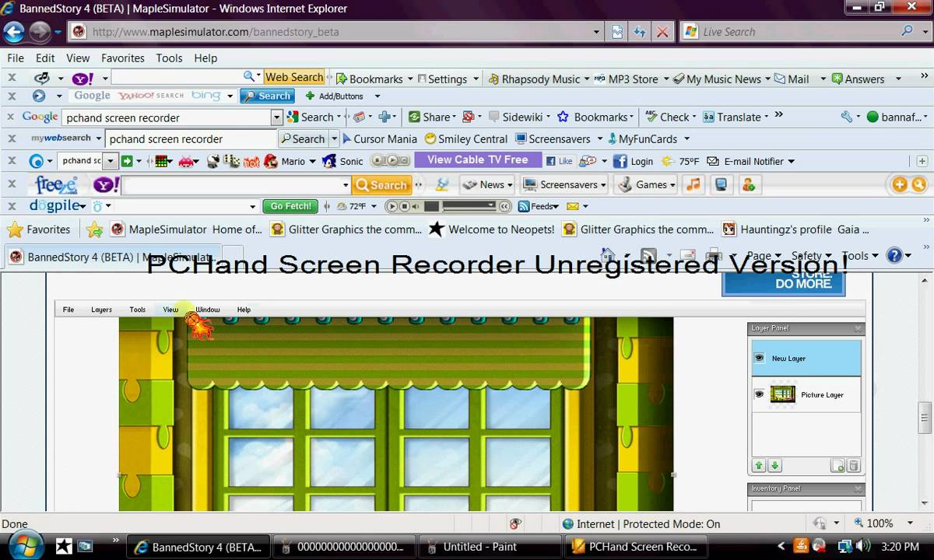Select the Picture Layer thumbnail

click(782, 394)
